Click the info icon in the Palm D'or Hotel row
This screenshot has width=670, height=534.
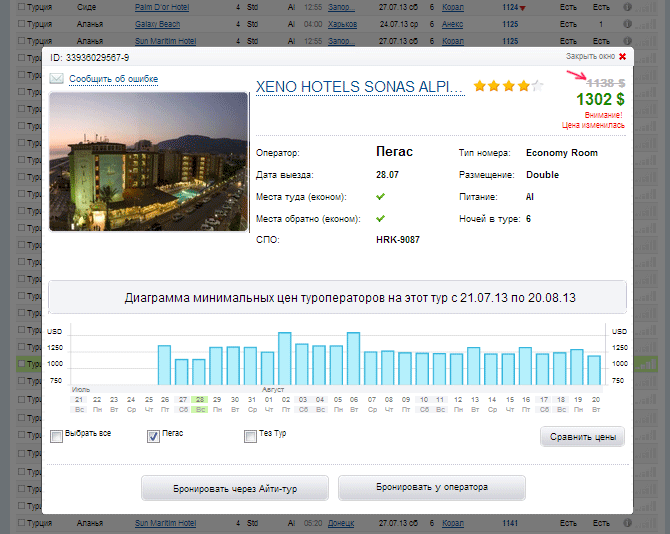[x=627, y=7]
